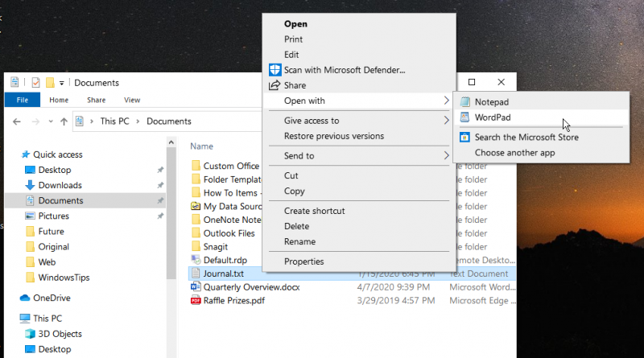Click the navigation pane scroll up arrow
Screen dimensions: 644x358
tap(171, 142)
